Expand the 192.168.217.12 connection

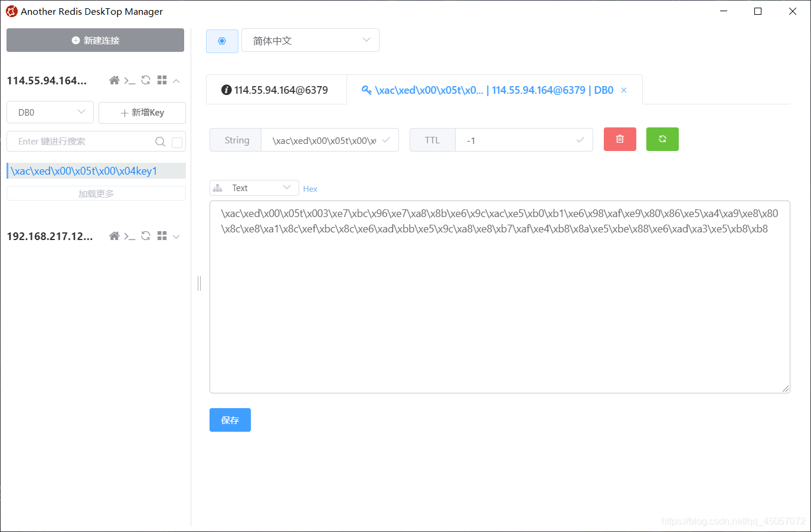tap(176, 237)
